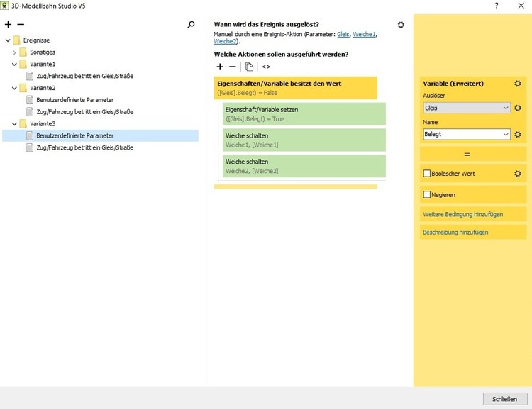
Task: Collapse the Variante3 folder
Action: (x=14, y=124)
